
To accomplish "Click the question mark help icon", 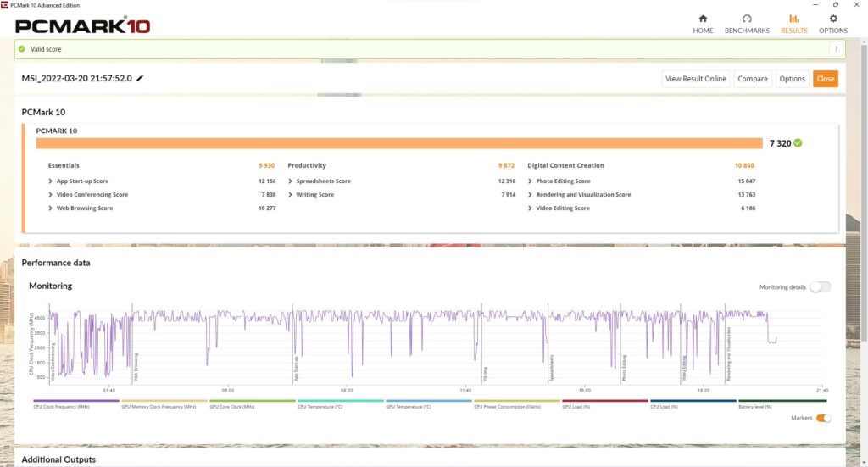I will click(x=834, y=49).
